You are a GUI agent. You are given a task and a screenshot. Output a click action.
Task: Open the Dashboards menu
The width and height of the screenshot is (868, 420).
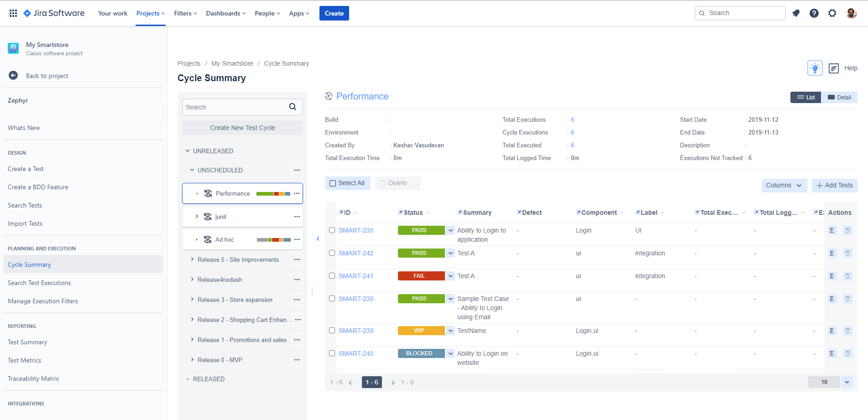tap(226, 13)
